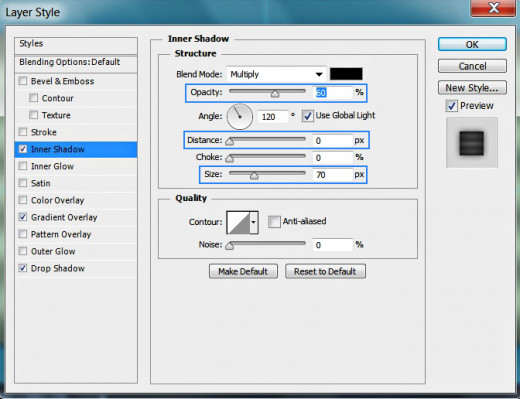520x399 pixels.
Task: Click the Reset to Default button
Action: (x=325, y=271)
